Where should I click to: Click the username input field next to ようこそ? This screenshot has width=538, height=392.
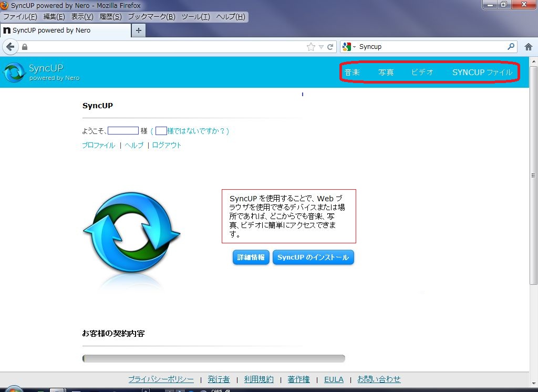122,131
